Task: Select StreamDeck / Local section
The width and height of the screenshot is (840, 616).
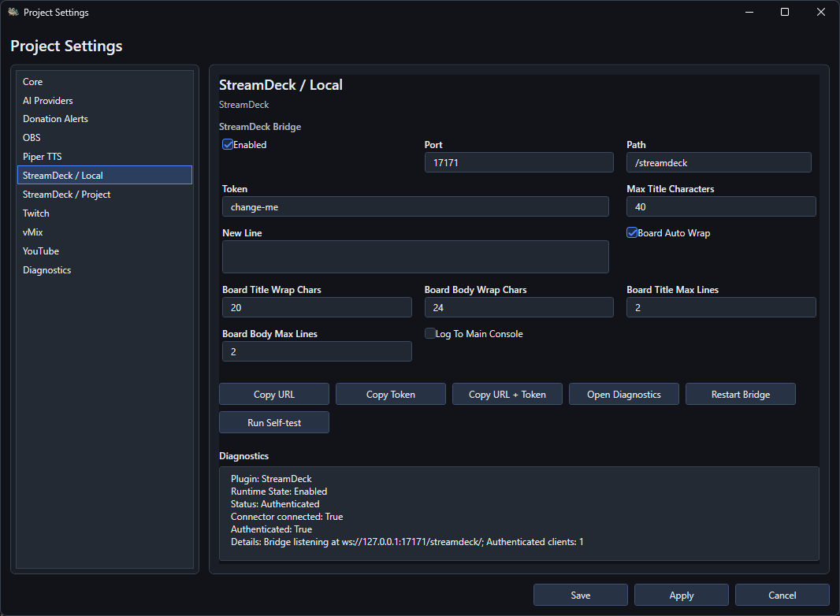Action: coord(105,175)
